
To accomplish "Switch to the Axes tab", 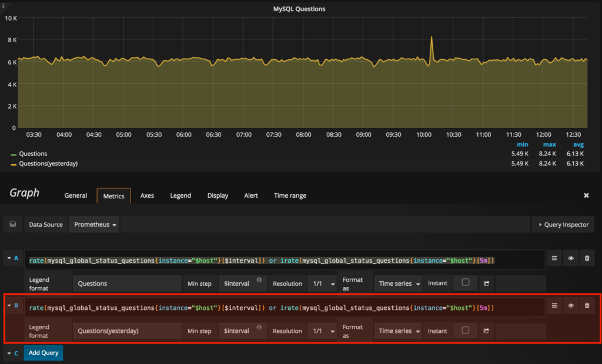I will pos(147,196).
